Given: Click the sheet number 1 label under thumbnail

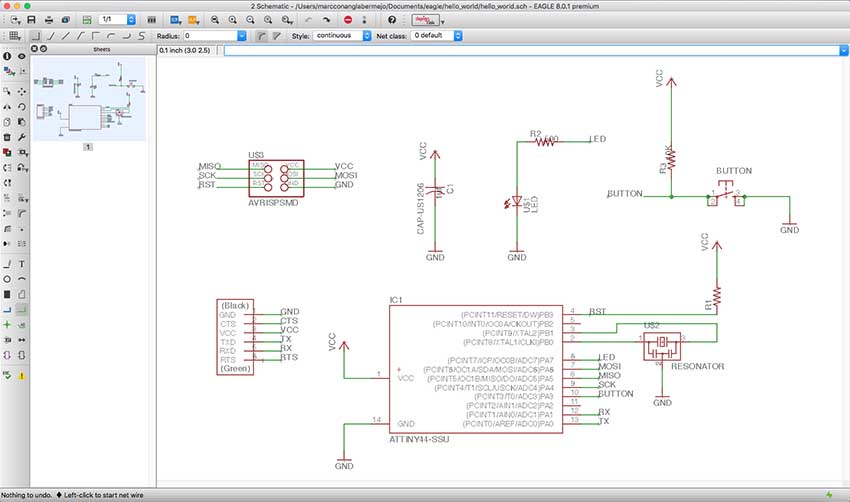Looking at the screenshot, I should (x=88, y=147).
